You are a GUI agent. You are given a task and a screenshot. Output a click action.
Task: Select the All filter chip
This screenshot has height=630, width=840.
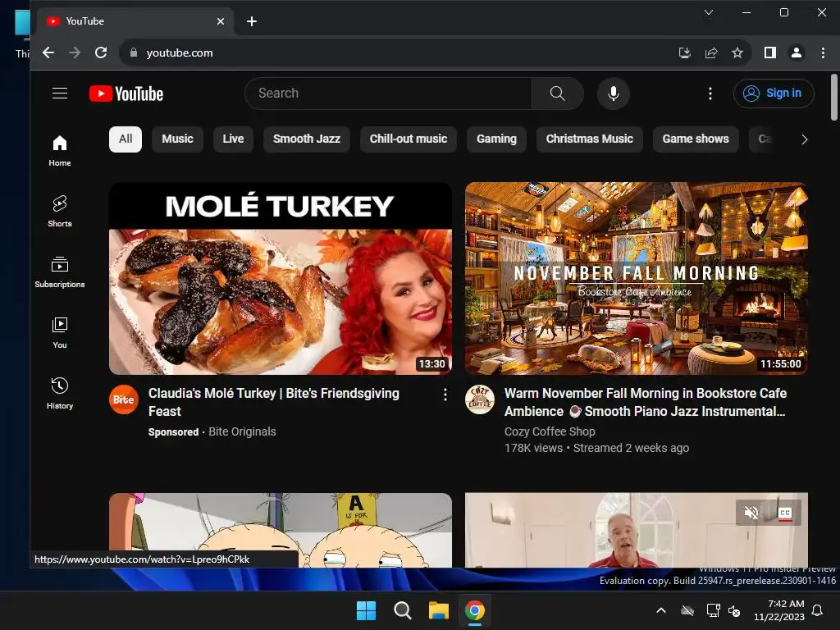[126, 139]
